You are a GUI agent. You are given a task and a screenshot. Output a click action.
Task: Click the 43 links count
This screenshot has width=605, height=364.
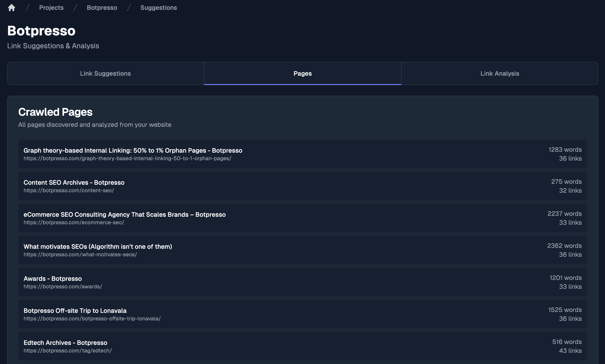coord(570,351)
